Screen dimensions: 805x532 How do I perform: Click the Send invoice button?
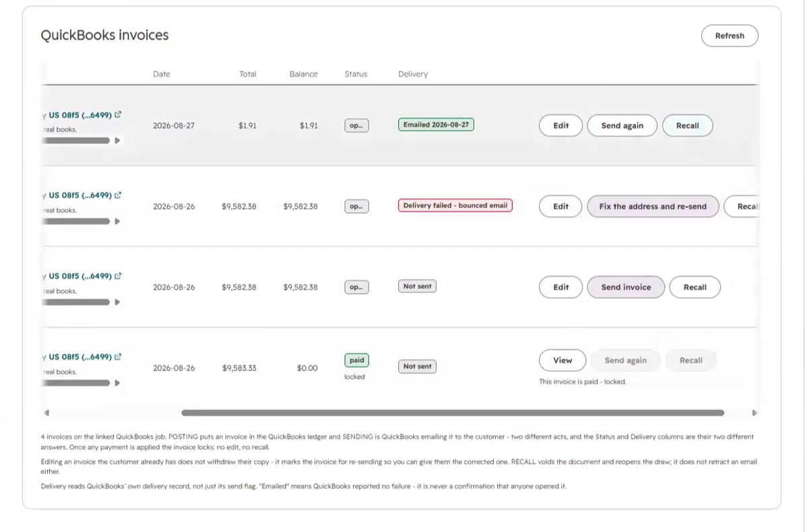point(626,288)
